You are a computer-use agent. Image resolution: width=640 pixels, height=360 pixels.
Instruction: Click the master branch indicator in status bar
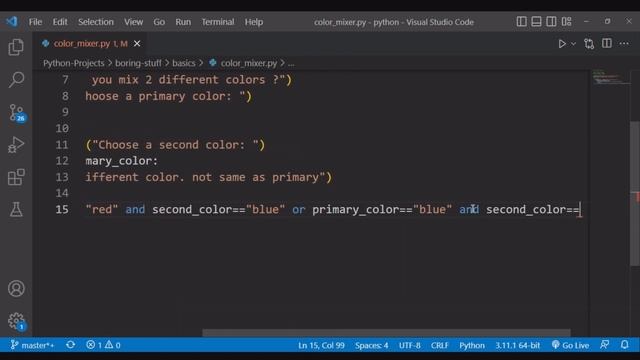click(x=32, y=345)
